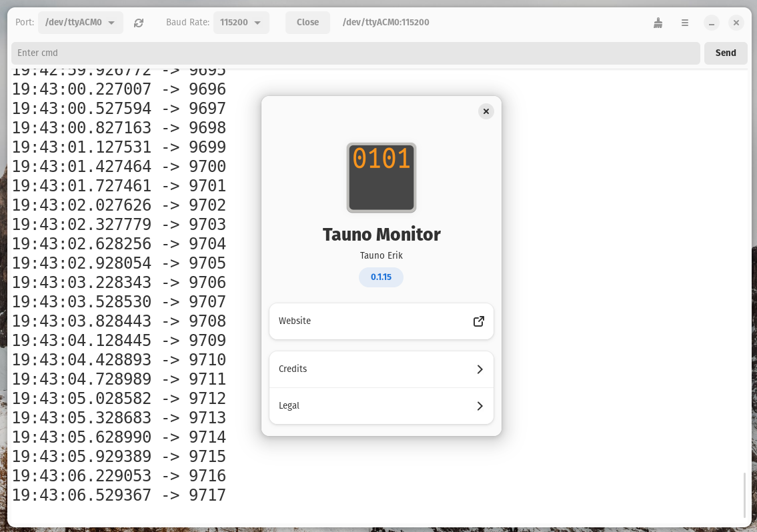Minimize the serial monitor window
This screenshot has width=757, height=532.
[712, 23]
